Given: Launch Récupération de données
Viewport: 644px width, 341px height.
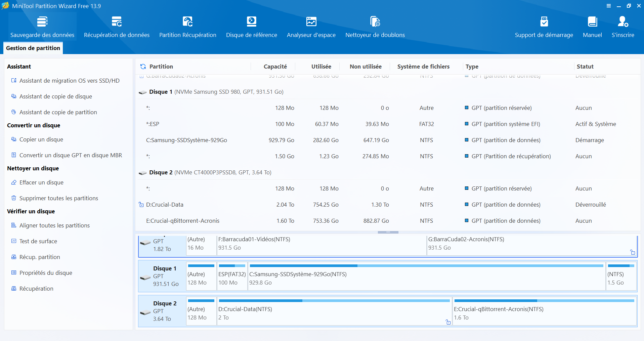Looking at the screenshot, I should [117, 27].
